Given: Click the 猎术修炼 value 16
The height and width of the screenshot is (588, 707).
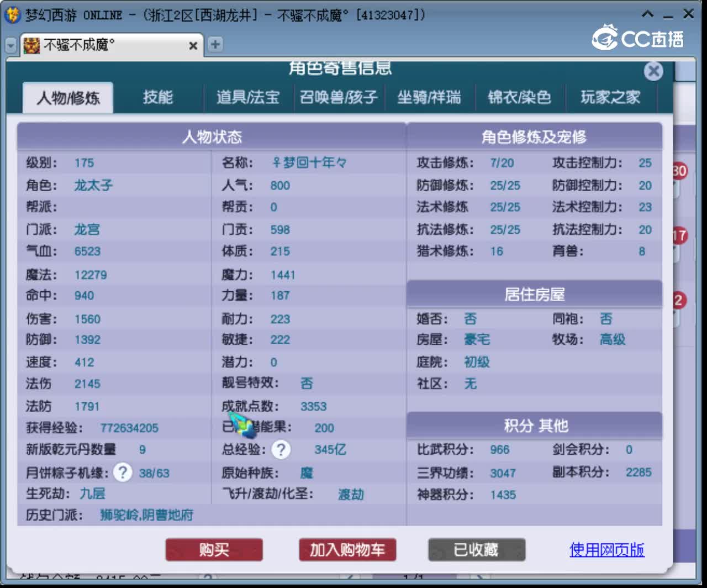Looking at the screenshot, I should (x=497, y=251).
